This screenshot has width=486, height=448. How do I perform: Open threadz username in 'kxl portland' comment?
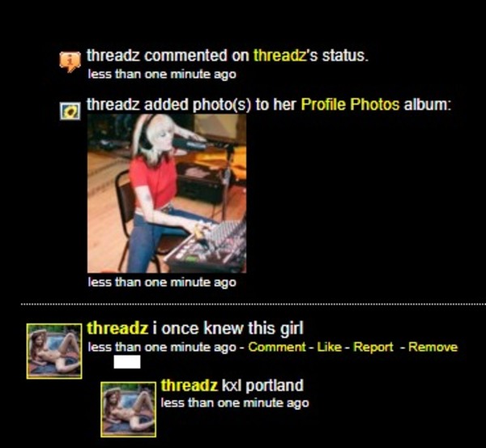(189, 386)
